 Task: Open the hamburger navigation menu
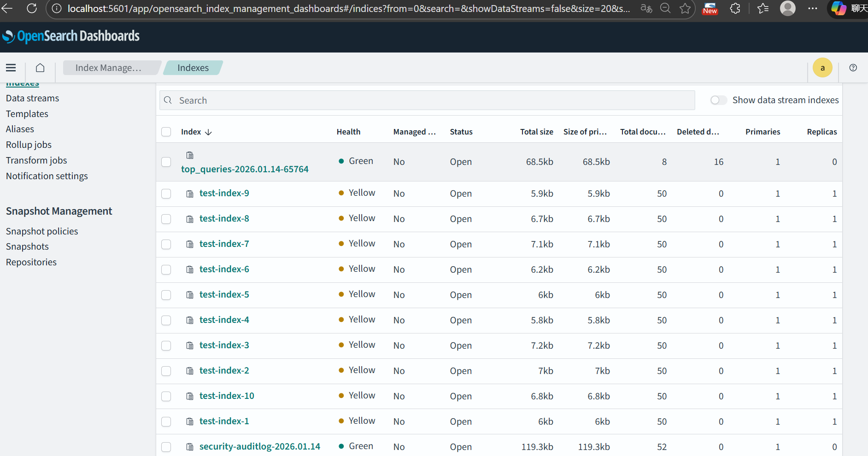(11, 68)
